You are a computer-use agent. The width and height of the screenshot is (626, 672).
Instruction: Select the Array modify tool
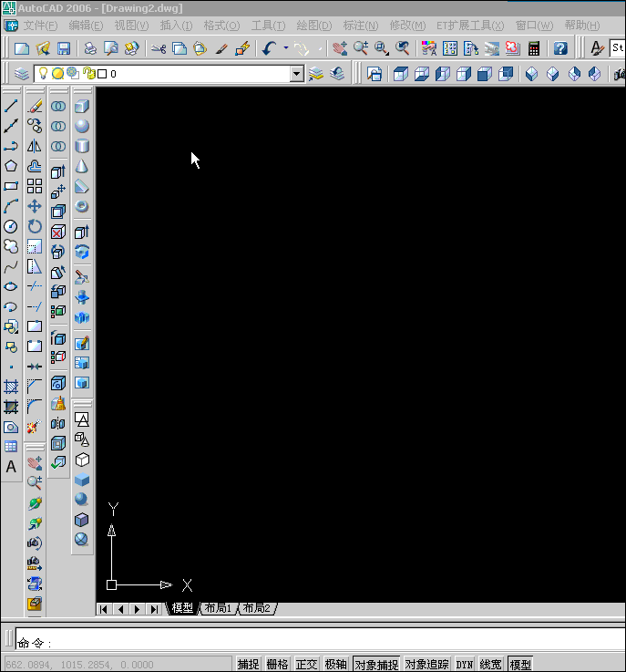tap(35, 186)
